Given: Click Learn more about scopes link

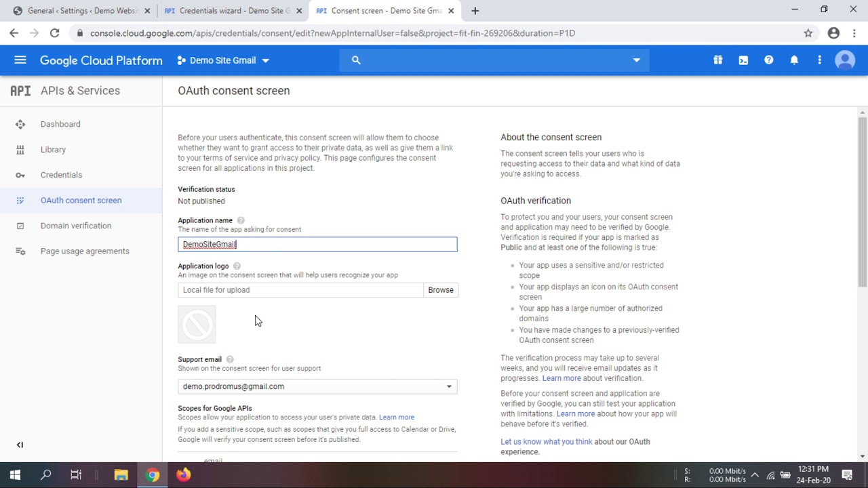Looking at the screenshot, I should tap(397, 418).
